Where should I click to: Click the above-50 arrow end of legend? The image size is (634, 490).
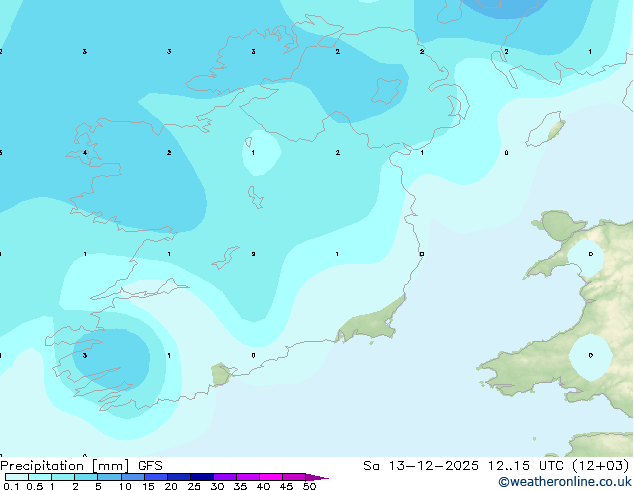(317, 477)
